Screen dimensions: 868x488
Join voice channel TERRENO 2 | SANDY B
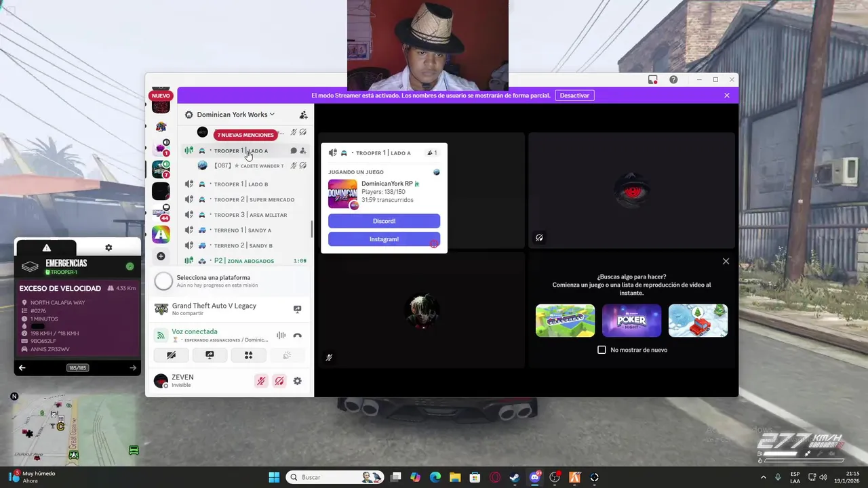click(x=244, y=245)
